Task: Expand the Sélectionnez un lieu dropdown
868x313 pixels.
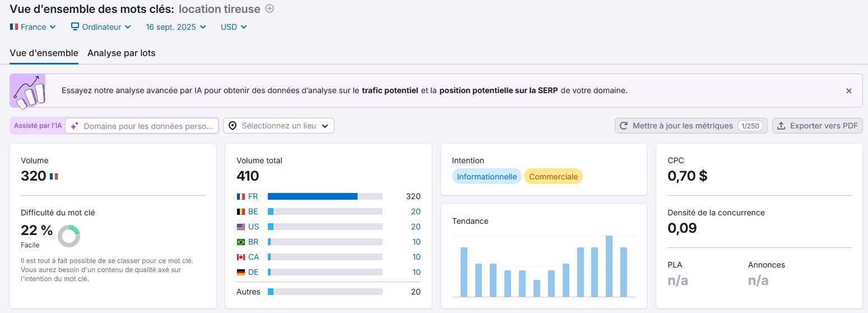Action: (278, 126)
